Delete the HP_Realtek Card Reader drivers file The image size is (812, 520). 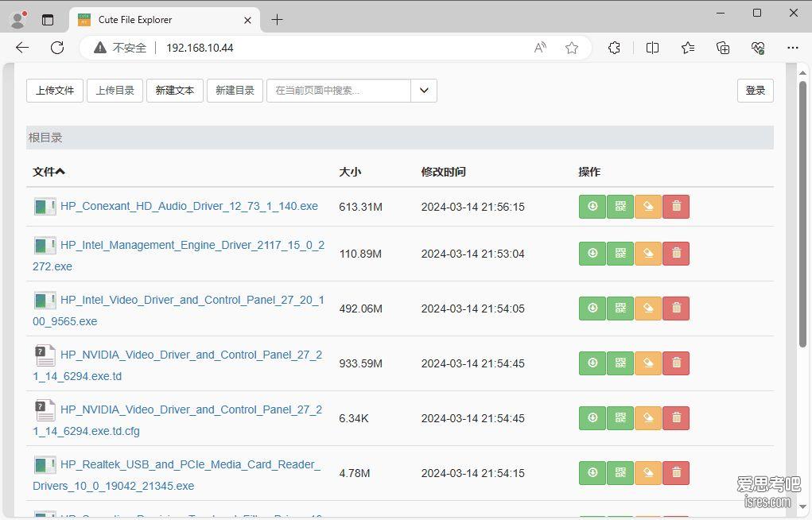(676, 473)
